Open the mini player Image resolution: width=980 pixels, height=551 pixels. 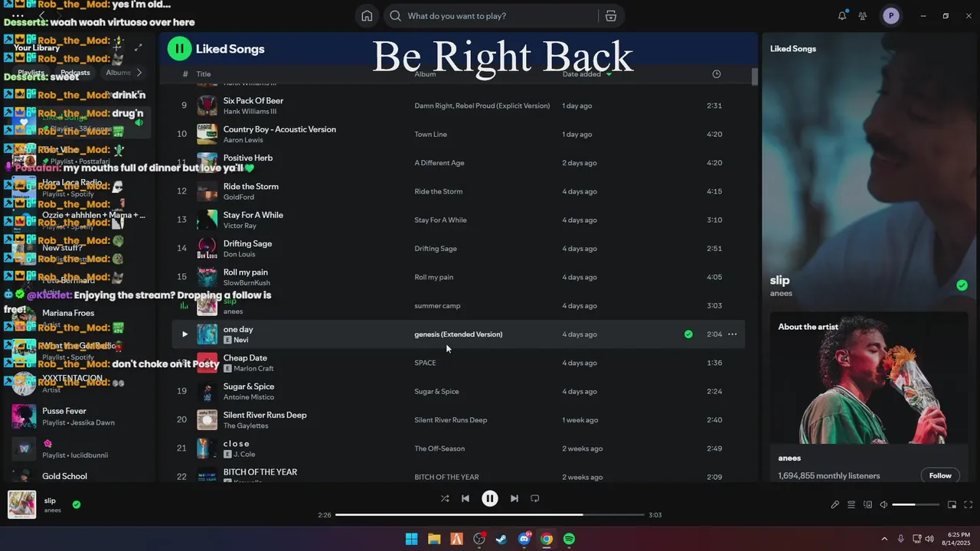point(952,504)
